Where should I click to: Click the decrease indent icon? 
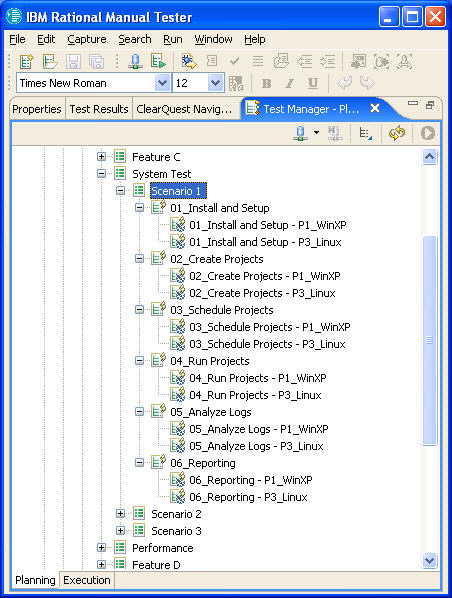(x=304, y=61)
